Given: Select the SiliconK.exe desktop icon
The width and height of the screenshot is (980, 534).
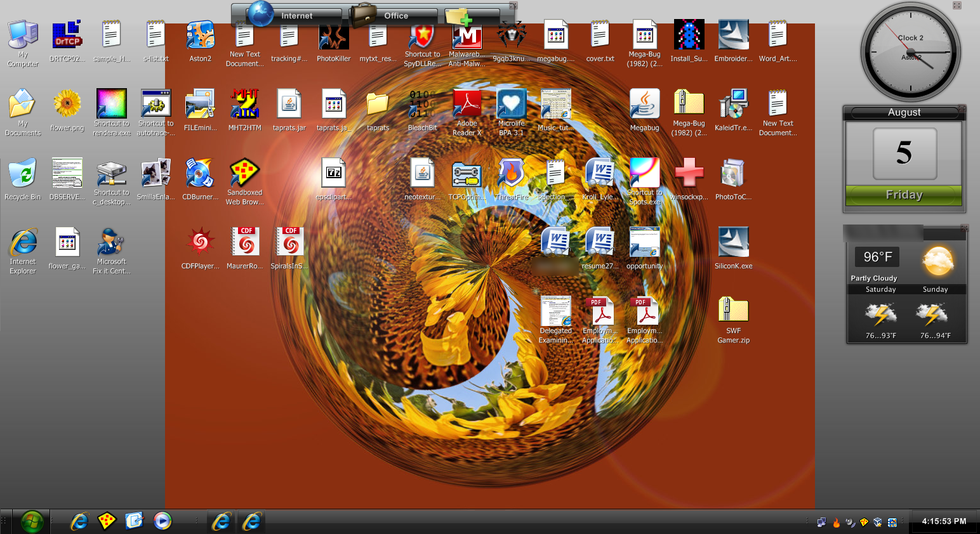Looking at the screenshot, I should [x=734, y=248].
